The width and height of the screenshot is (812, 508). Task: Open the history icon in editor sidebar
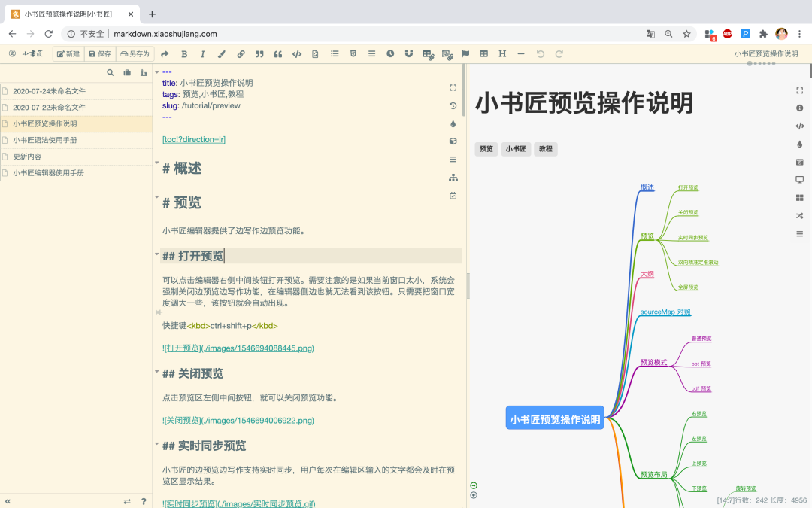click(453, 106)
